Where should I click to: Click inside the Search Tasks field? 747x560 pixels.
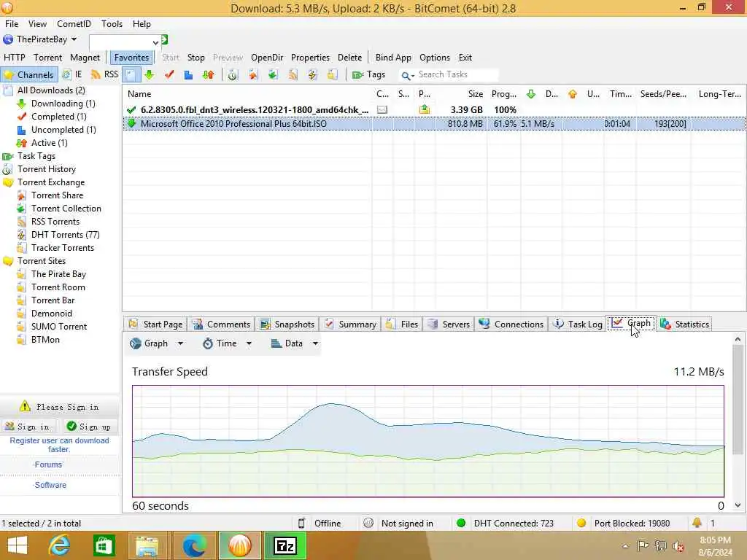[457, 75]
